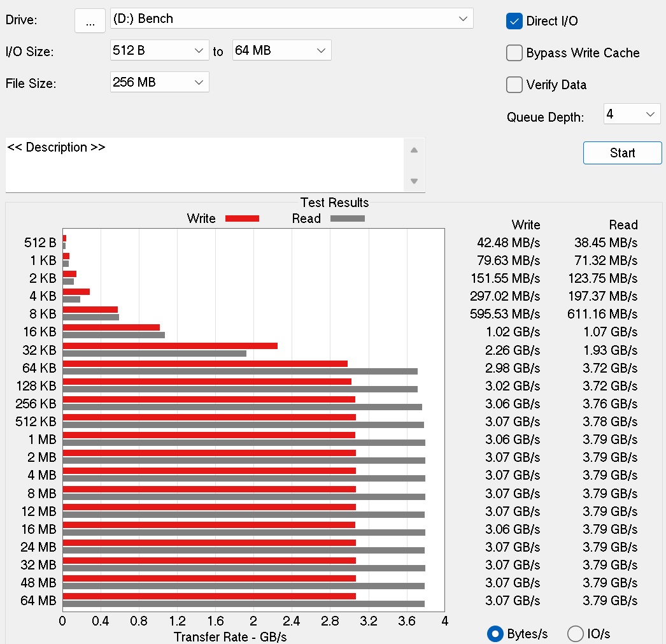Expand the ending I/O Size 64 MB dropdown
The width and height of the screenshot is (666, 644).
click(281, 50)
